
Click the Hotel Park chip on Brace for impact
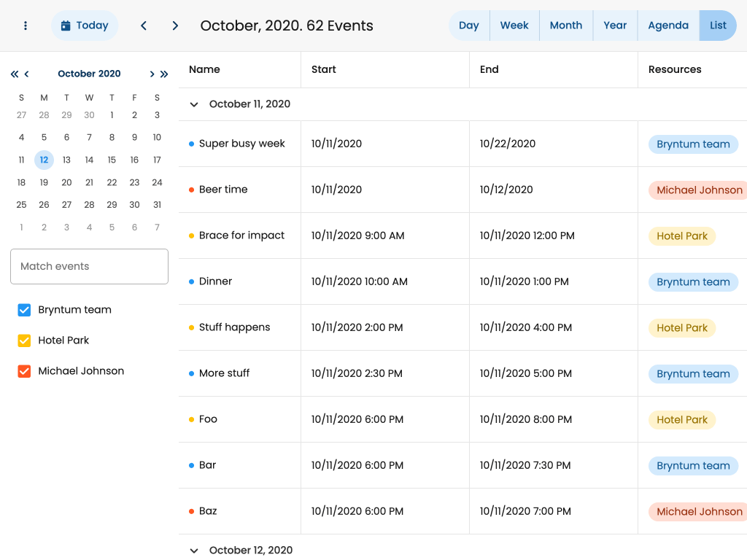[x=681, y=236]
